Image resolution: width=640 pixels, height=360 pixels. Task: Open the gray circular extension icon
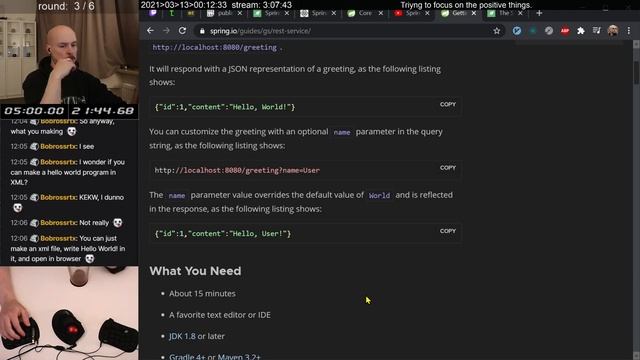(x=549, y=31)
